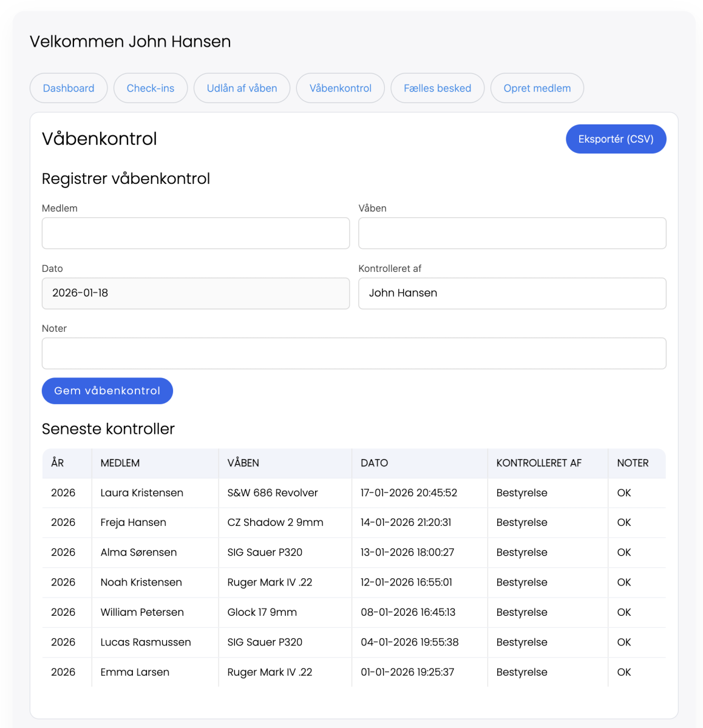The image size is (703, 728).
Task: Click the Dato field showing 2026-01-18
Action: (x=195, y=294)
